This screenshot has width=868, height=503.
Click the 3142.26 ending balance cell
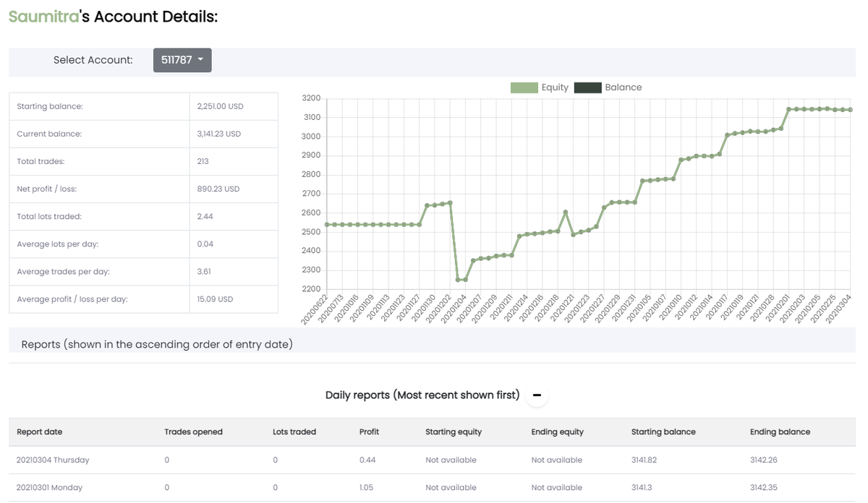(763, 460)
